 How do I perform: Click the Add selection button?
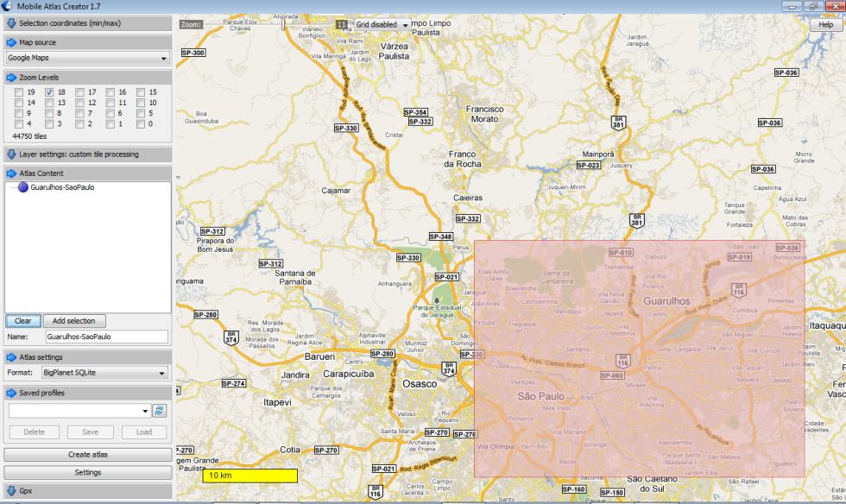[74, 321]
